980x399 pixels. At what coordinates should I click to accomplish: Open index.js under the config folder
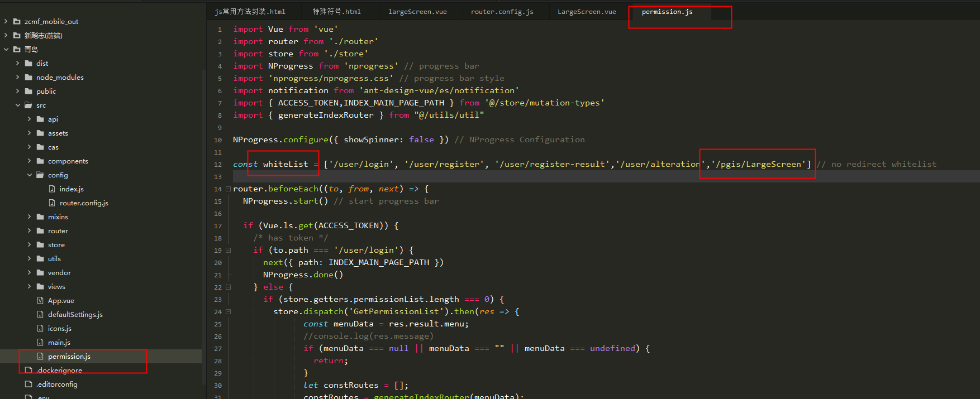click(x=72, y=189)
